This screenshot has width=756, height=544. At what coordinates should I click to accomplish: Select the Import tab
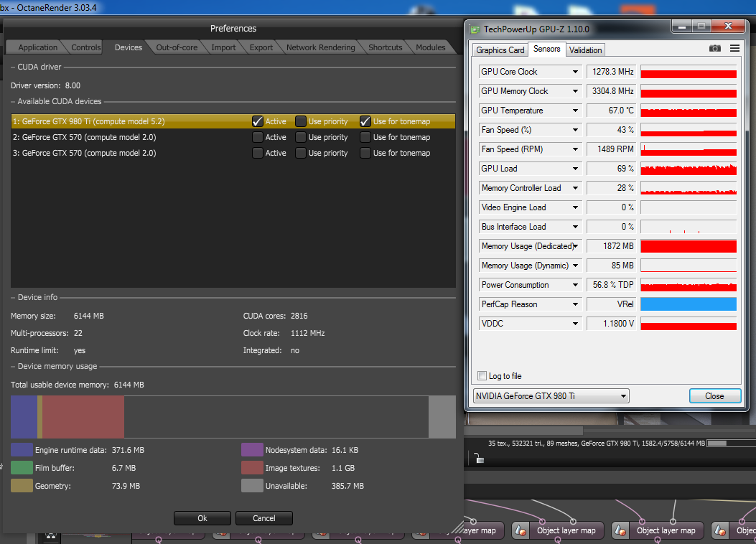tap(223, 47)
